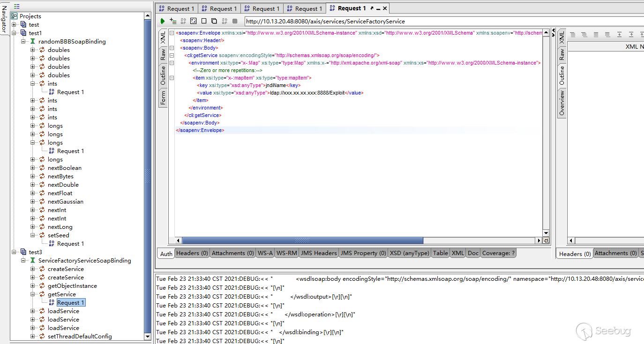Click the scroll-to-top arrow in the response toolbar
Viewport: 644px width, 344px height.
[631, 34]
